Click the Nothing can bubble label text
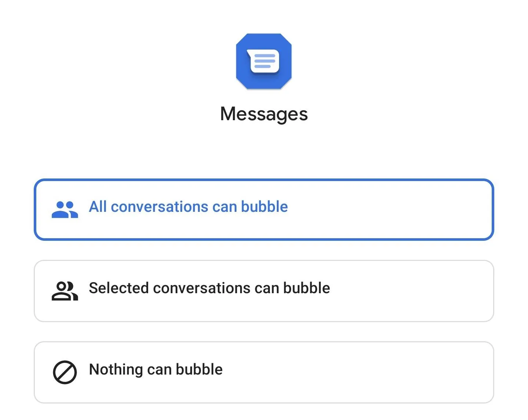Image resolution: width=528 pixels, height=420 pixels. tap(156, 369)
